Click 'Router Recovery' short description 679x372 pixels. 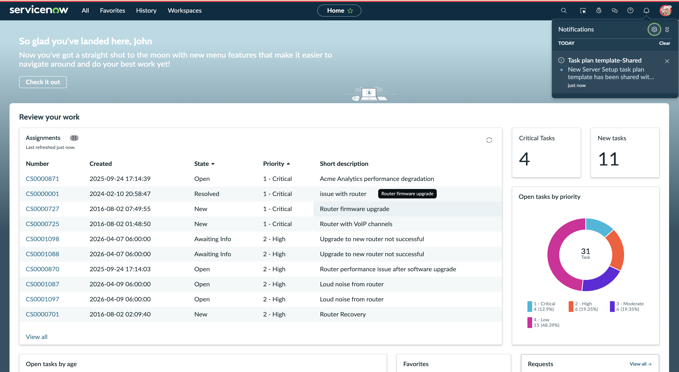(x=343, y=314)
